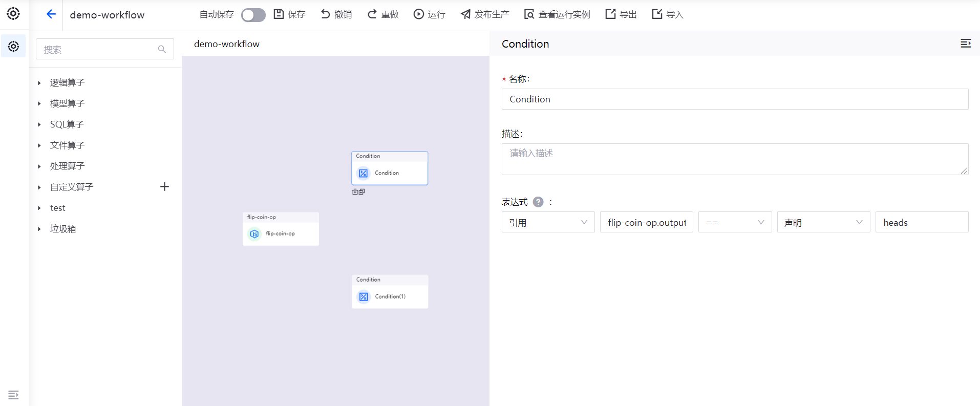This screenshot has height=406, width=980.
Task: Click the 保存 save button
Action: coord(289,14)
